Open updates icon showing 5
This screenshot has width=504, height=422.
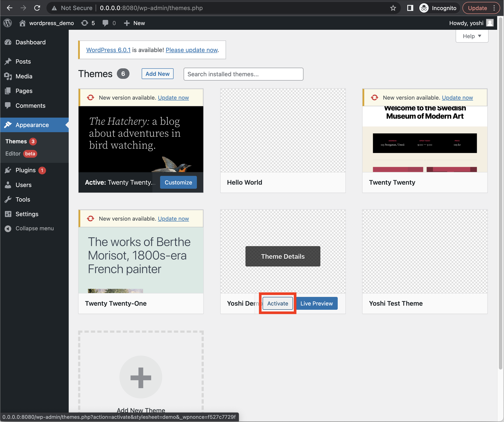(85, 23)
